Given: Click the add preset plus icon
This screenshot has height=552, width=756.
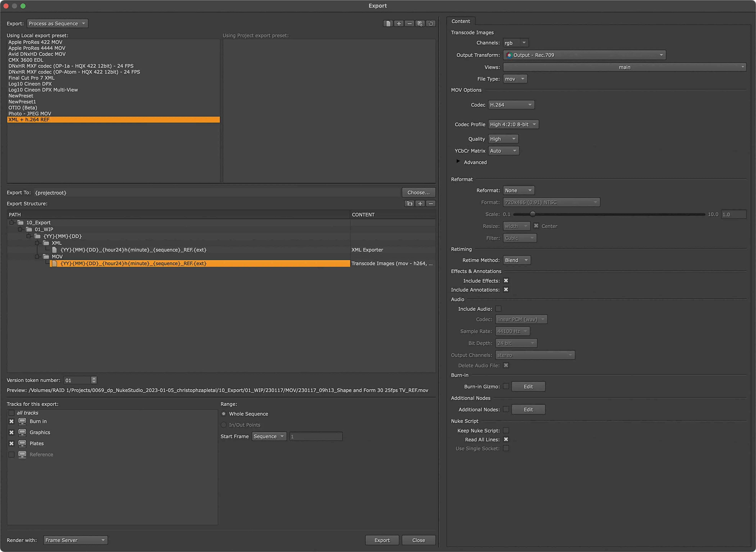Looking at the screenshot, I should click(399, 23).
